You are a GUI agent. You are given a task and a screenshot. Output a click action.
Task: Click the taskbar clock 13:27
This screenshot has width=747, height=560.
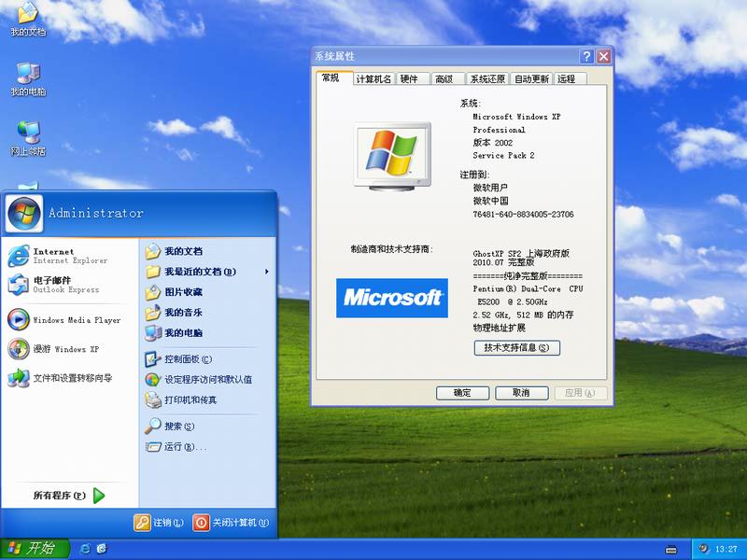[x=726, y=549]
